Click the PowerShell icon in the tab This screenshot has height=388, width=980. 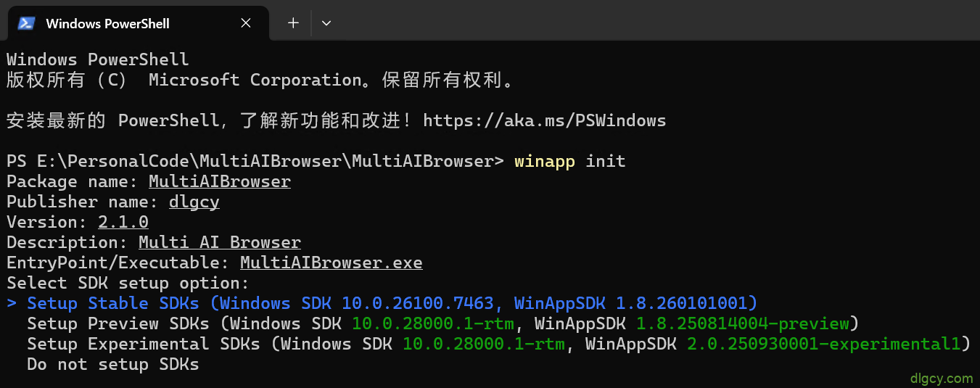pyautogui.click(x=27, y=23)
